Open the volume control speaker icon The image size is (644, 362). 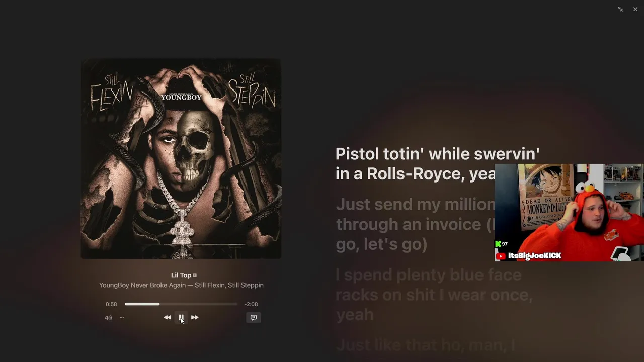click(x=108, y=318)
